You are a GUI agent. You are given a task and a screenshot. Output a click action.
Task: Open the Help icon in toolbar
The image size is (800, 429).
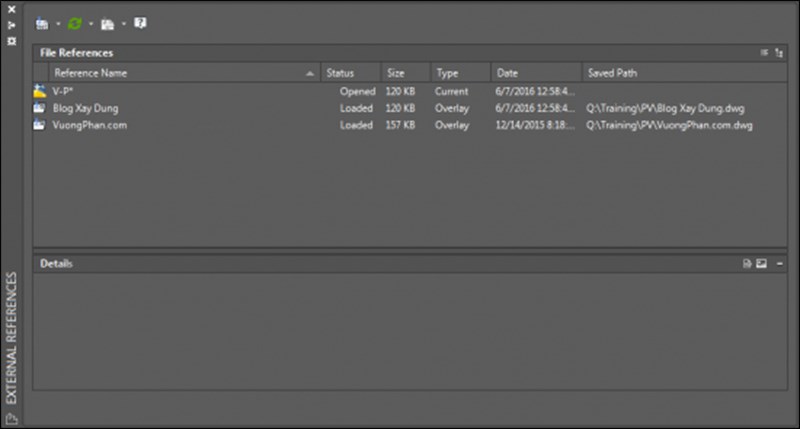tap(139, 22)
